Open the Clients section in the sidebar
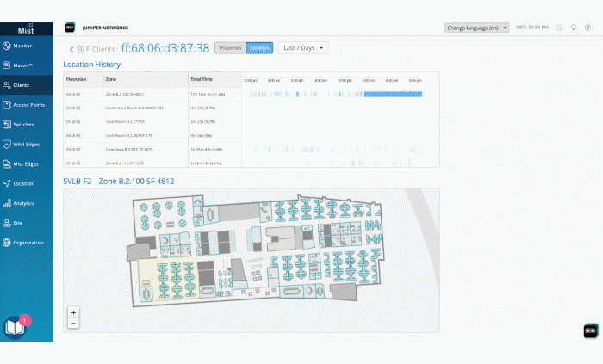The image size is (603, 364). 27,85
